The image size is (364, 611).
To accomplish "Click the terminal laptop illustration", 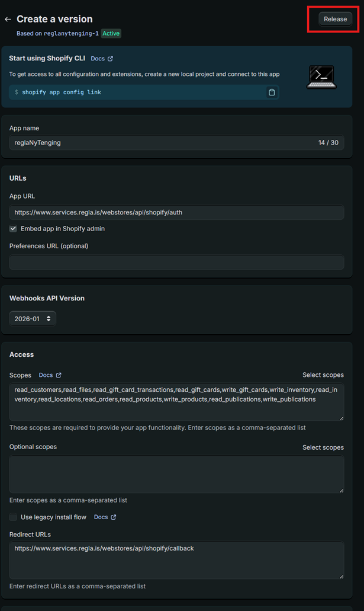I will pos(321,78).
